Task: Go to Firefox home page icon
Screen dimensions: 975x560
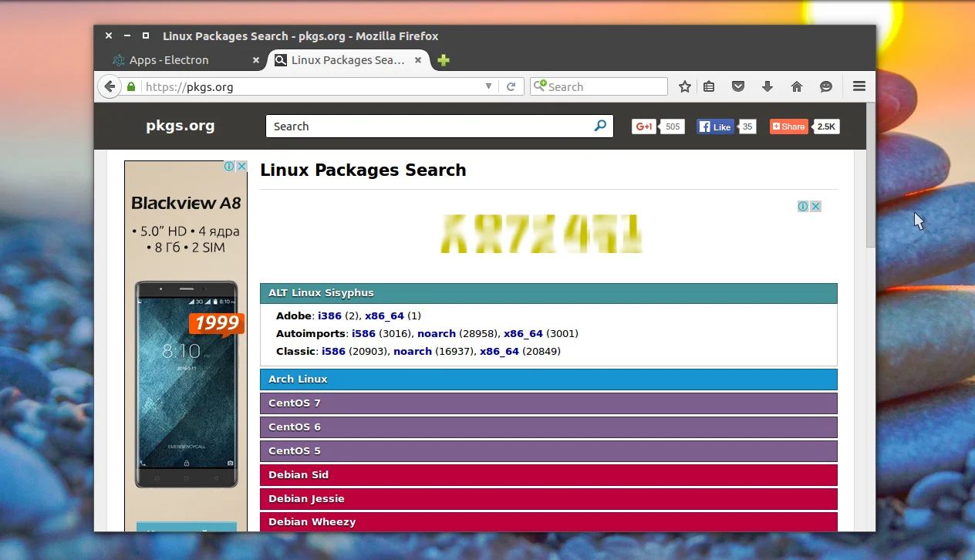Action: [x=797, y=87]
